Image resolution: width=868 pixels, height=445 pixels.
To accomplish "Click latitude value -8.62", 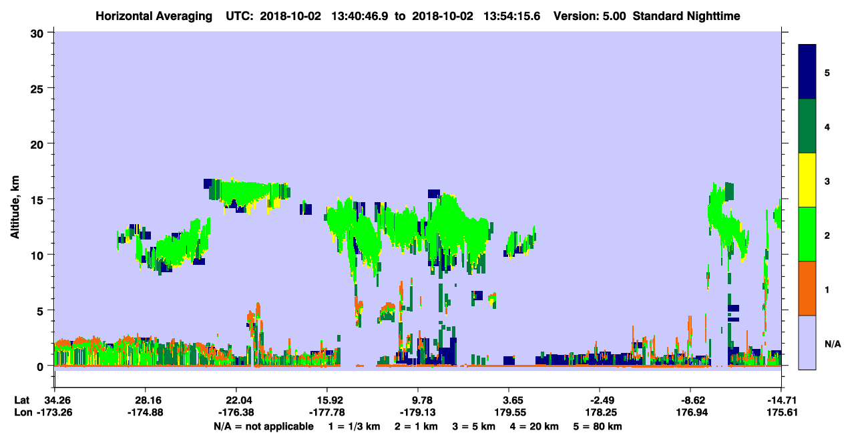I will point(690,400).
